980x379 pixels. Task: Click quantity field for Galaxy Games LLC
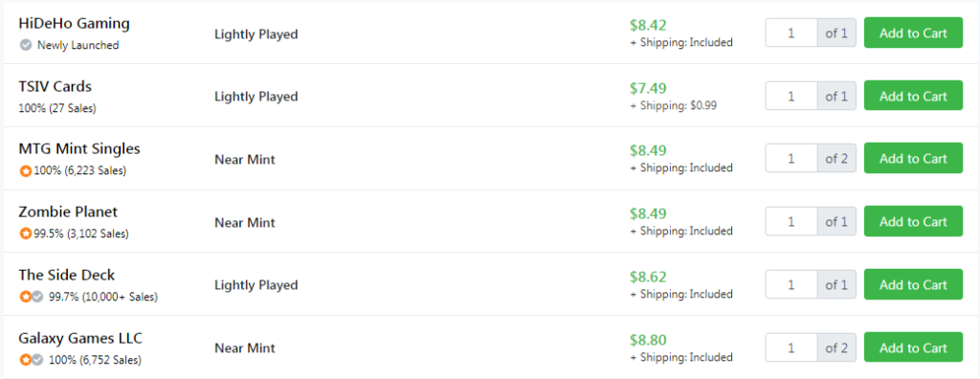(x=791, y=347)
